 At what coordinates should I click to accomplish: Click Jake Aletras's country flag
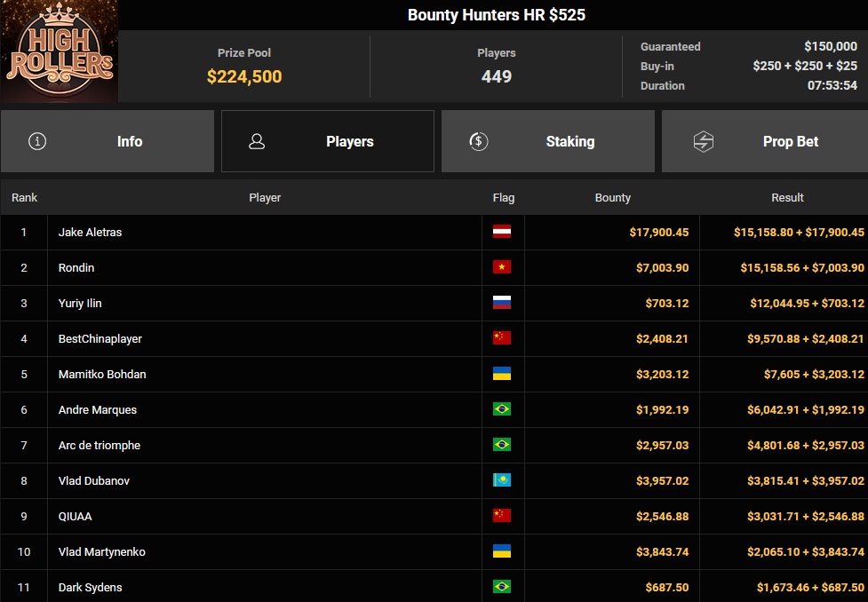[x=502, y=232]
